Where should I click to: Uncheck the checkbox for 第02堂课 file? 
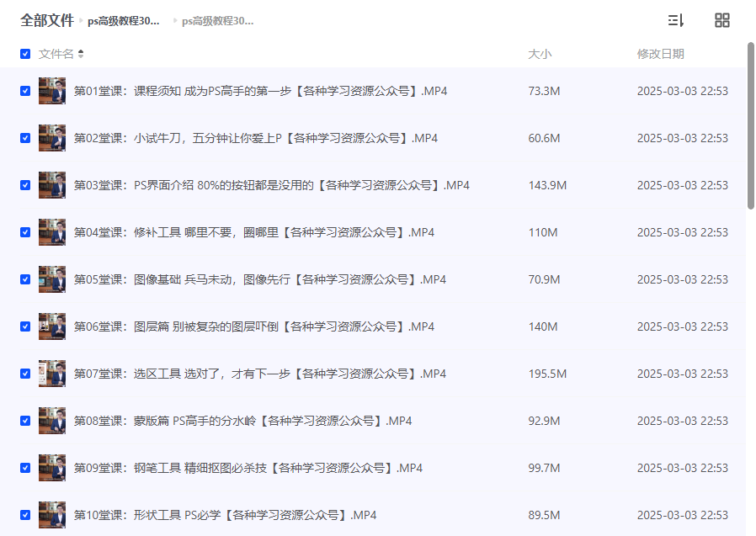click(25, 138)
